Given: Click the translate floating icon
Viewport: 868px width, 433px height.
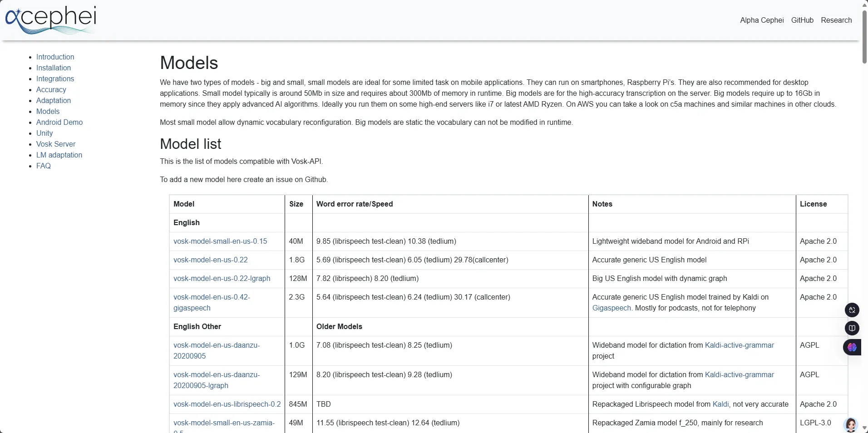Looking at the screenshot, I should click(x=852, y=310).
